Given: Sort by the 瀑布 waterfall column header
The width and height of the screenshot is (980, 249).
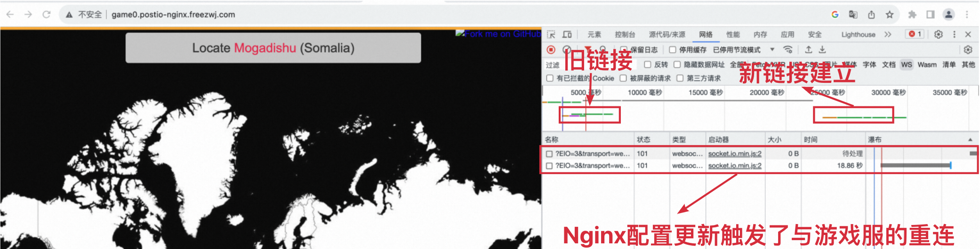Looking at the screenshot, I should (x=875, y=139).
